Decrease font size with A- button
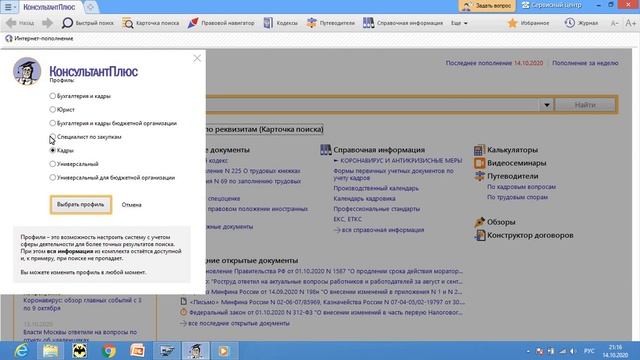640x360 pixels. coord(614,23)
